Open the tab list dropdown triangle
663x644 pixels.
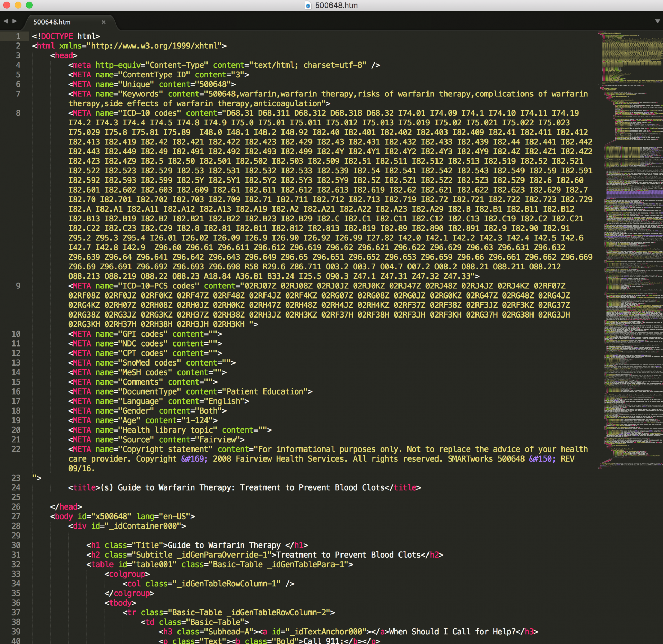pos(657,21)
